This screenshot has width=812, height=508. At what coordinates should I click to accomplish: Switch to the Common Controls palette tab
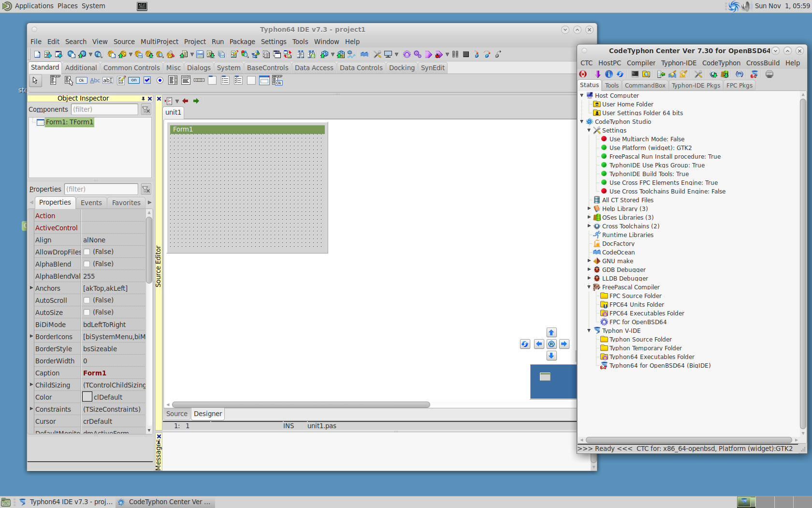coord(131,68)
